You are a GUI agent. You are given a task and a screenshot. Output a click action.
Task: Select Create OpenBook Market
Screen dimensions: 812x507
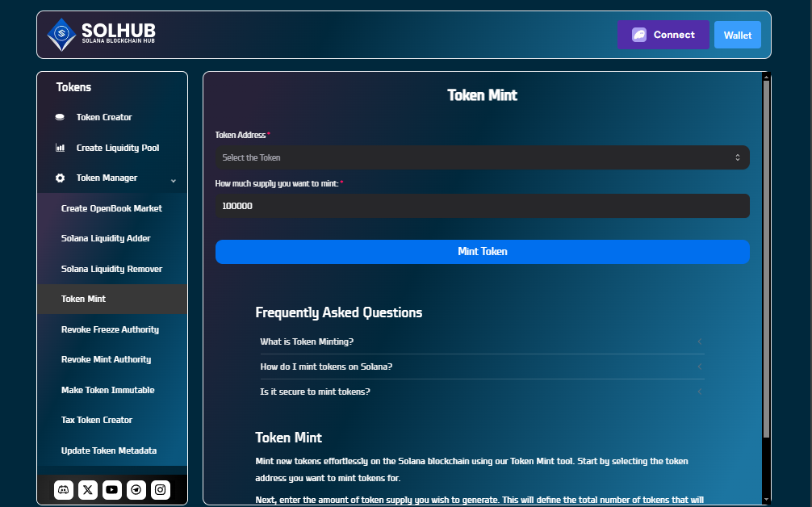[x=111, y=208]
